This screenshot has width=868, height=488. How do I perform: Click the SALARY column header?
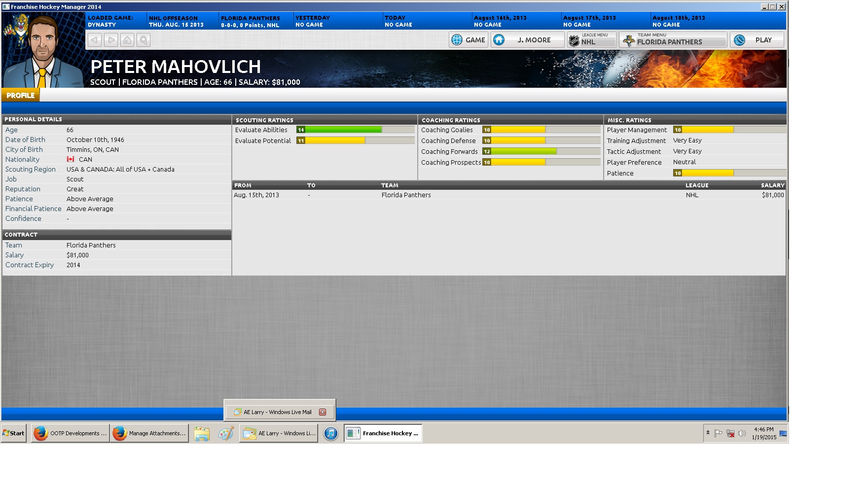tap(772, 185)
